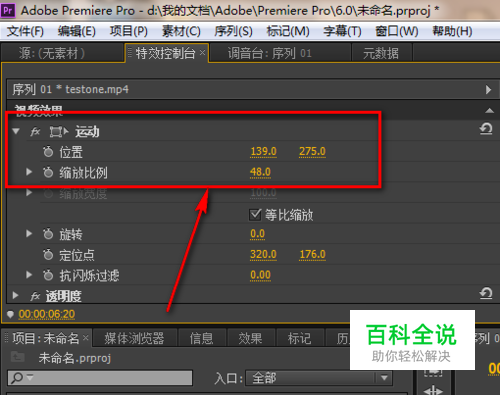Open the 项目(P) menu
The image size is (500, 395).
click(129, 31)
